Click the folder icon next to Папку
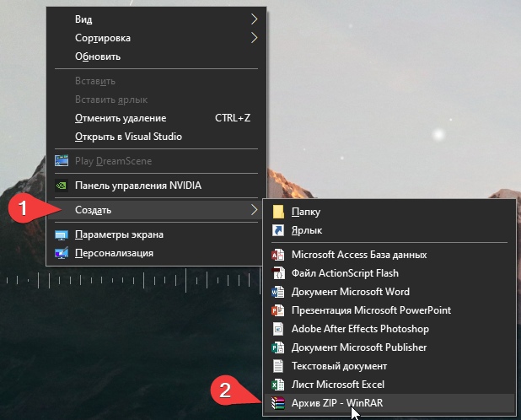 click(278, 212)
